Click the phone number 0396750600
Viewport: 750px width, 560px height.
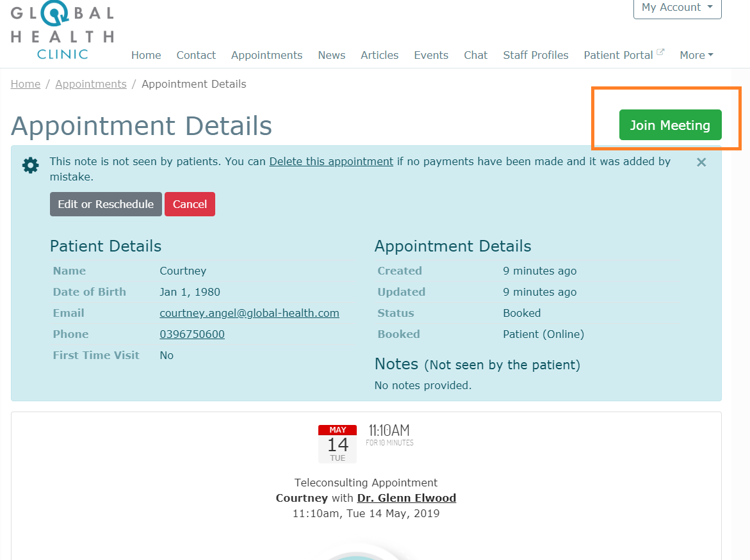click(x=192, y=334)
